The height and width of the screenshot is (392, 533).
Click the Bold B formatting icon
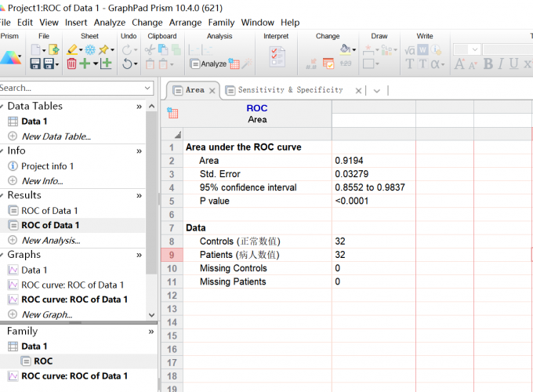pyautogui.click(x=488, y=64)
